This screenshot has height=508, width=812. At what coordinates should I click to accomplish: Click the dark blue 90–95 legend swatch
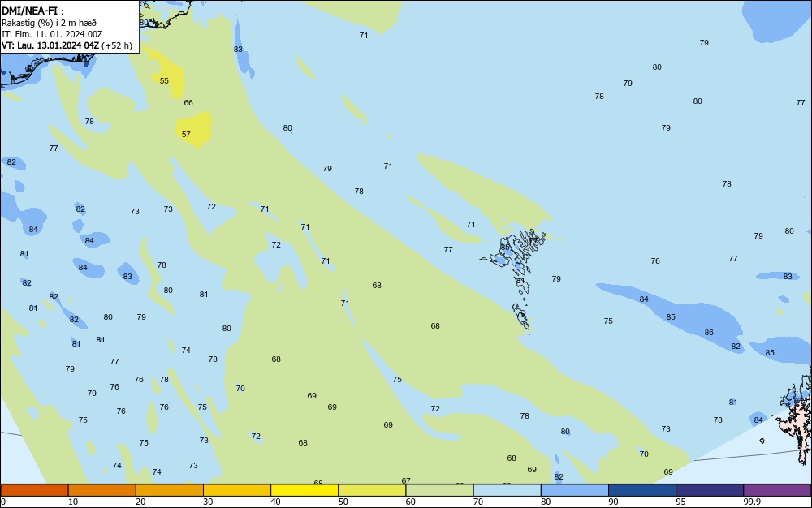[642, 490]
